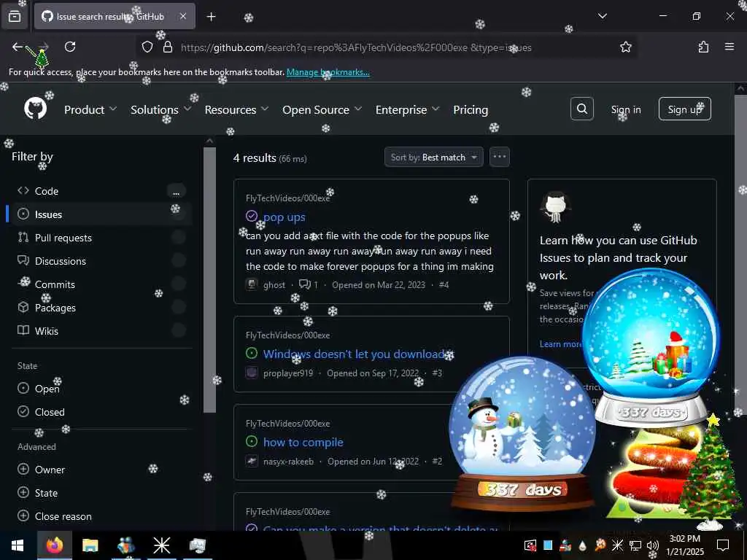Screen dimensions: 747x560
Task: Click Sign in
Action: pyautogui.click(x=625, y=109)
